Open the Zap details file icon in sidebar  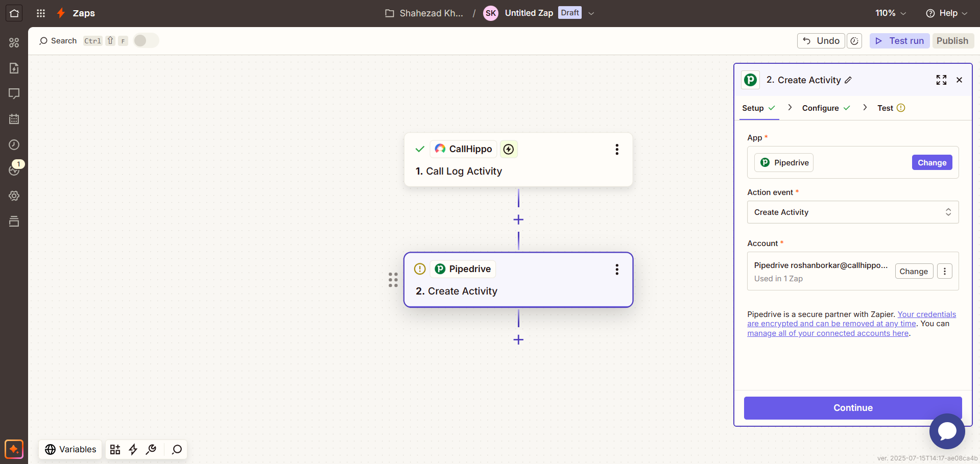coord(14,68)
